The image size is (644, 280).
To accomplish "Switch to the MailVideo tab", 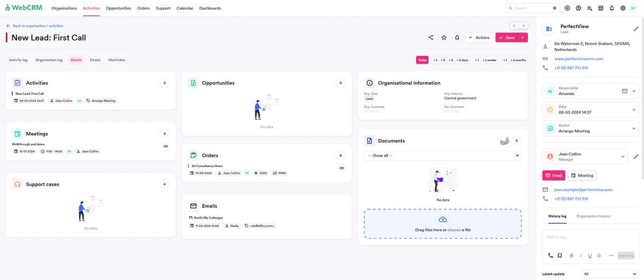I will tap(116, 60).
